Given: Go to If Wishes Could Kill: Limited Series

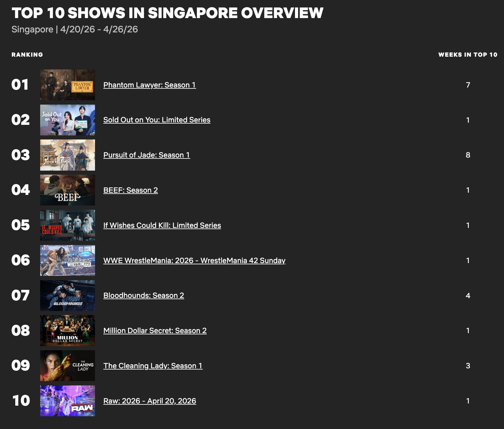Looking at the screenshot, I should [162, 225].
